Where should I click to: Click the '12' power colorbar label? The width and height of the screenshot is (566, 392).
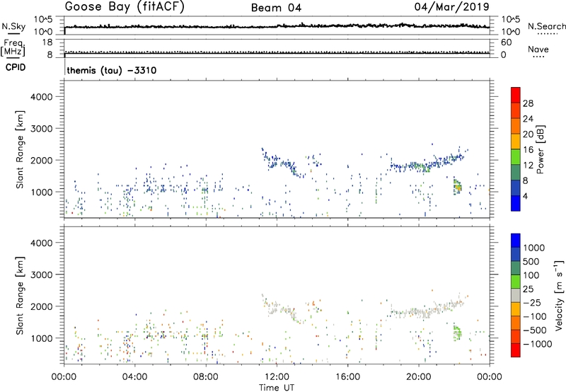(x=528, y=166)
